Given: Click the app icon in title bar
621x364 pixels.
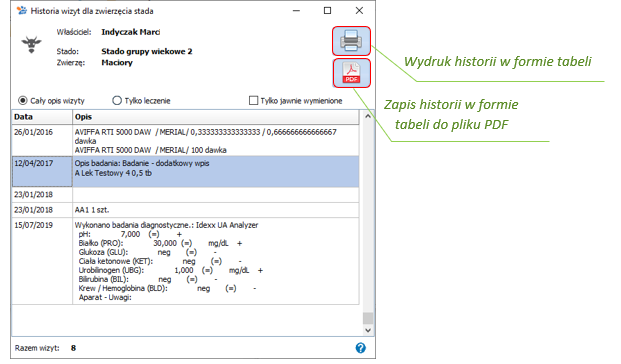Looking at the screenshot, I should pos(22,11).
